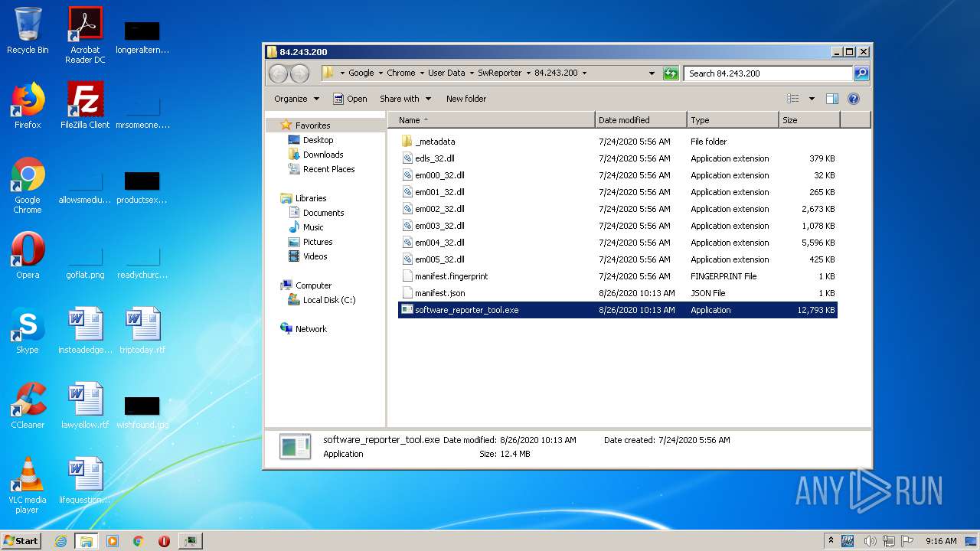The image size is (980, 551).
Task: Click Explorer Forward navigation button
Action: [x=299, y=73]
